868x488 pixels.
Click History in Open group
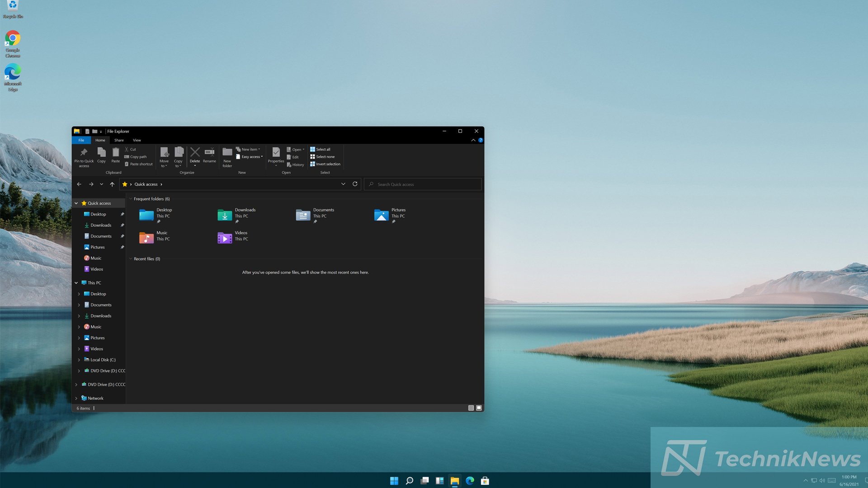tap(295, 165)
